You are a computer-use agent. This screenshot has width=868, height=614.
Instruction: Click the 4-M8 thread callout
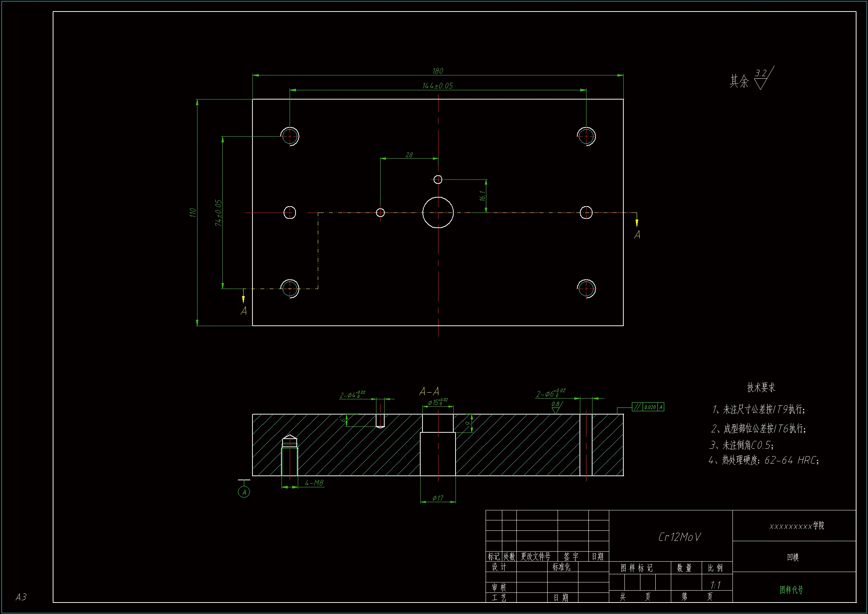[x=314, y=483]
